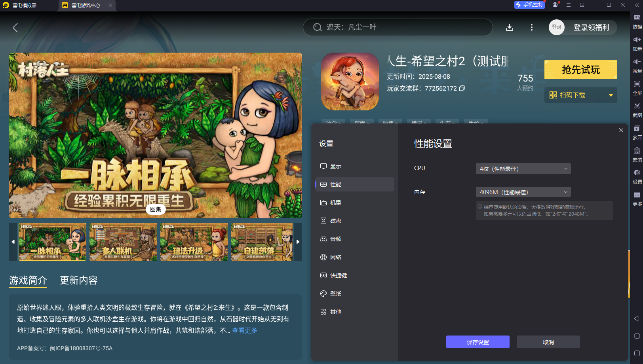Open user account icon in title bar
The width and height of the screenshot is (643, 364).
pyautogui.click(x=555, y=5)
